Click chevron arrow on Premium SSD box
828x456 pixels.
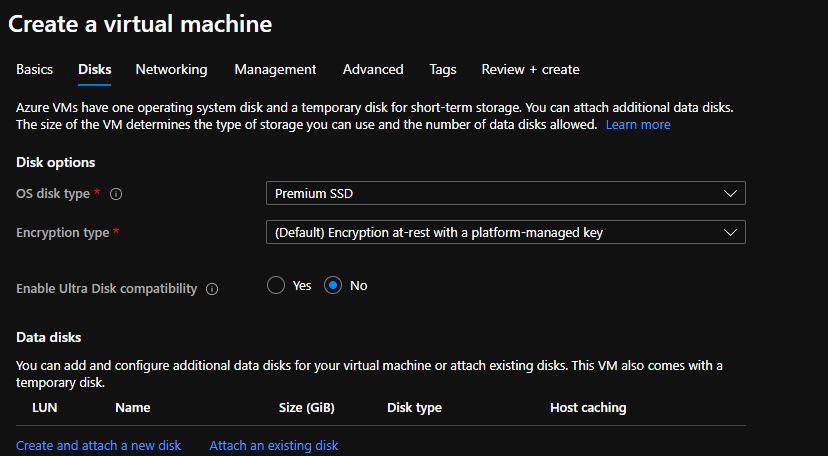(x=730, y=194)
